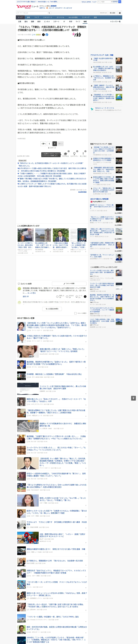Click もっと見る(45件) button
138x644 pixels.
(x=52, y=309)
